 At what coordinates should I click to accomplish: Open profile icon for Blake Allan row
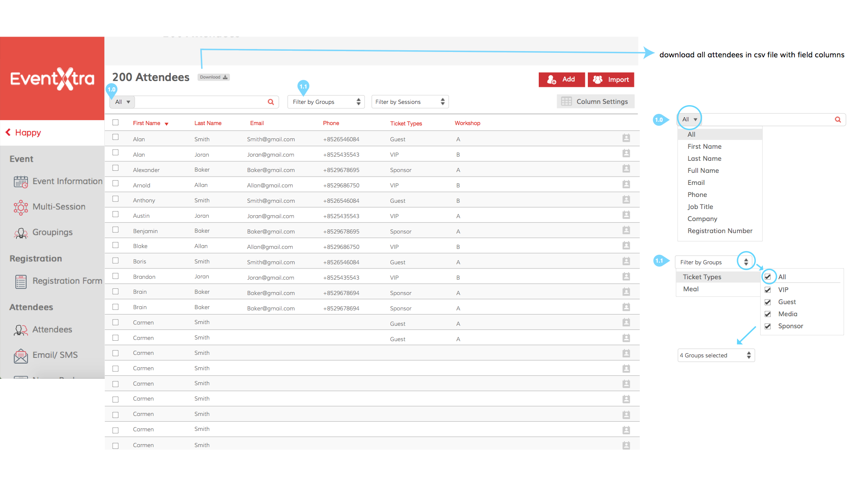tap(626, 246)
